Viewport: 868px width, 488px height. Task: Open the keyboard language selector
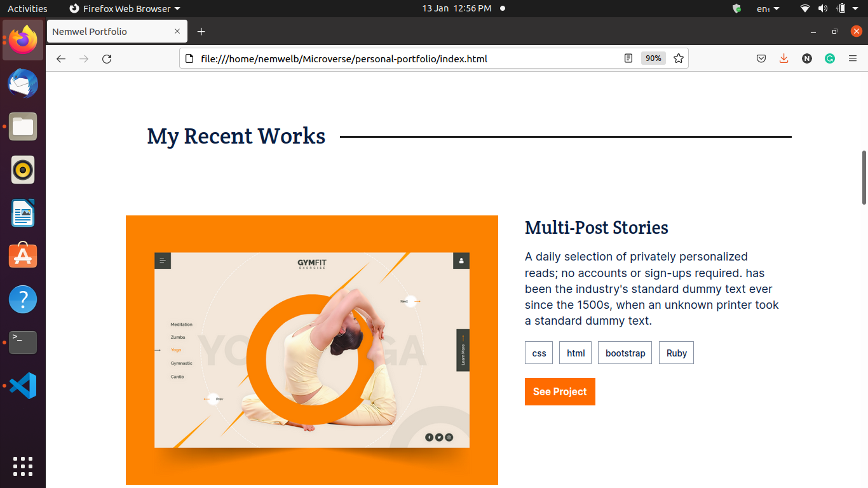tap(768, 8)
